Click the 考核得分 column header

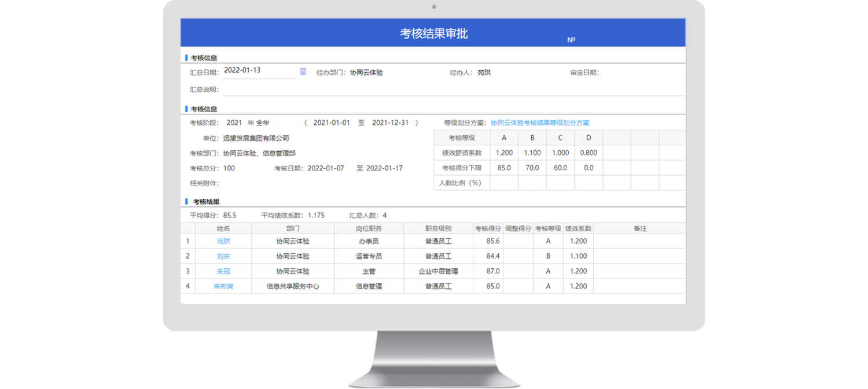488,229
